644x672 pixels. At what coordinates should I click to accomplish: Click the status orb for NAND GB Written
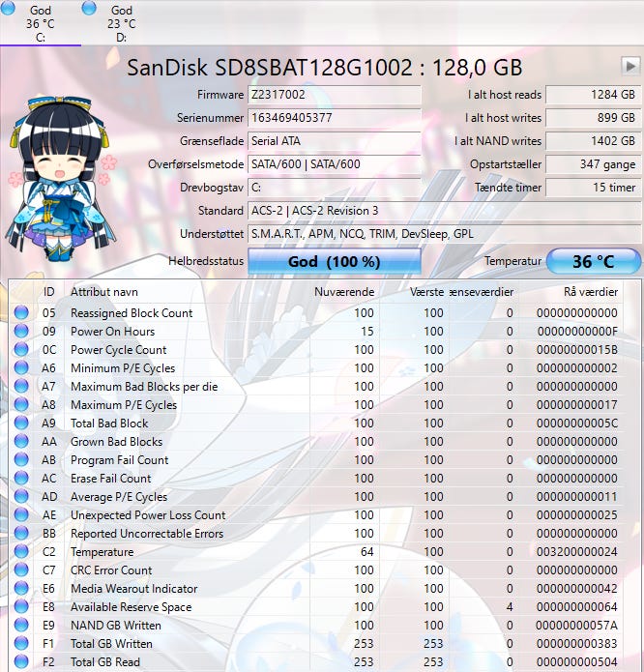click(21, 625)
